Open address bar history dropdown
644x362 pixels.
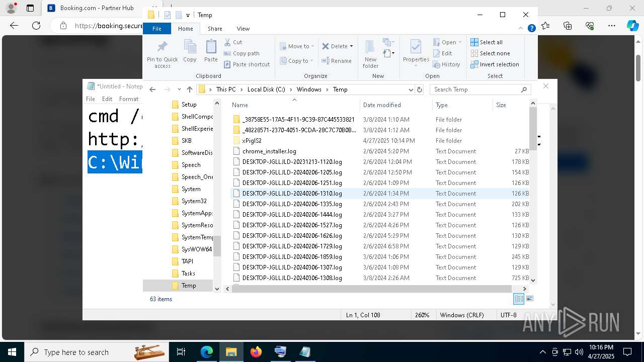pyautogui.click(x=411, y=89)
